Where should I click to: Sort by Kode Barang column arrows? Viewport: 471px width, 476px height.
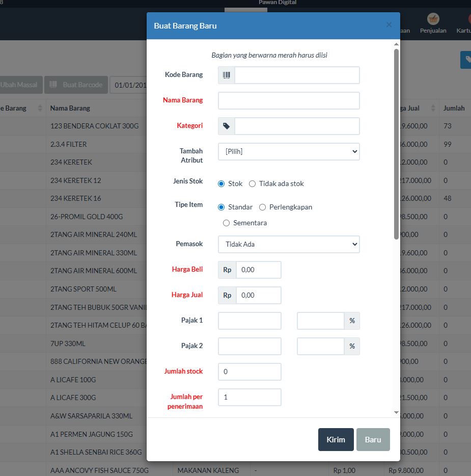(39, 108)
